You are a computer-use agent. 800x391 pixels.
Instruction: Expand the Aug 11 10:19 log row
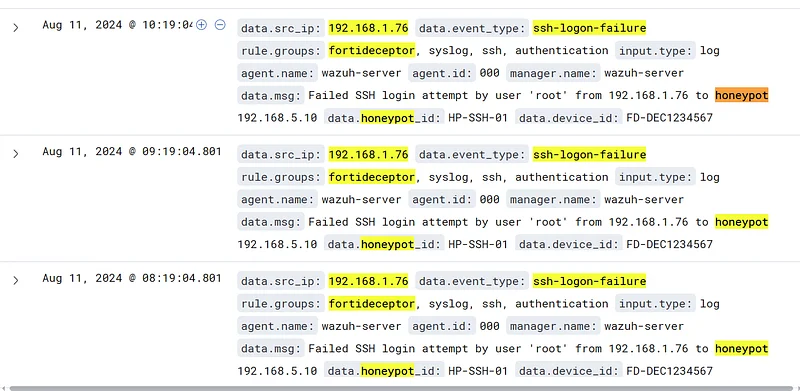(16, 28)
